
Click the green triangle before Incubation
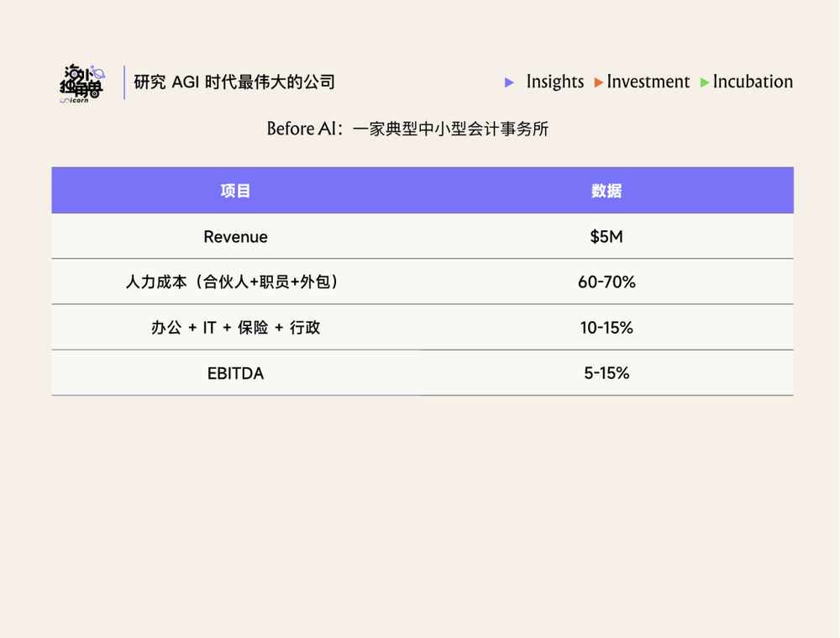click(705, 82)
